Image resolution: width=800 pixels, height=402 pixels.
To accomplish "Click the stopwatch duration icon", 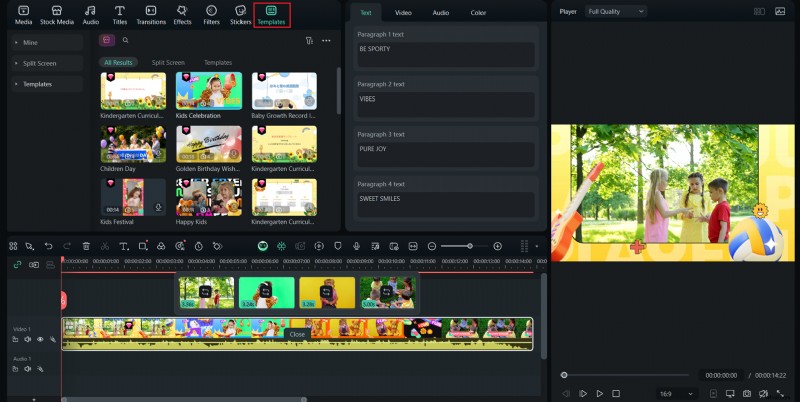I will 198,246.
